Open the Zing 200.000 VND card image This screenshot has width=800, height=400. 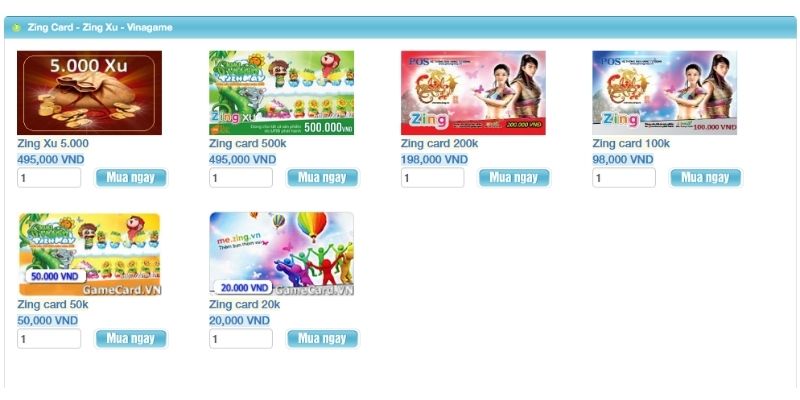[473, 93]
